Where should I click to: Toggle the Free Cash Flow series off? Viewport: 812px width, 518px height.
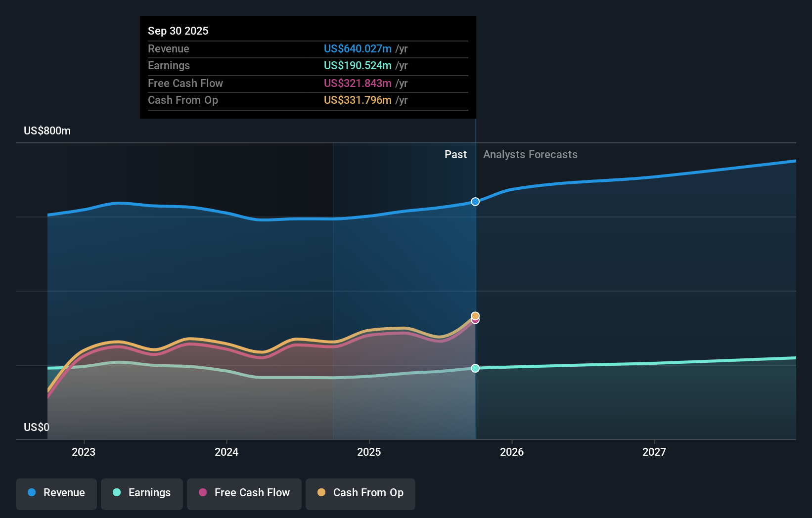(x=244, y=493)
